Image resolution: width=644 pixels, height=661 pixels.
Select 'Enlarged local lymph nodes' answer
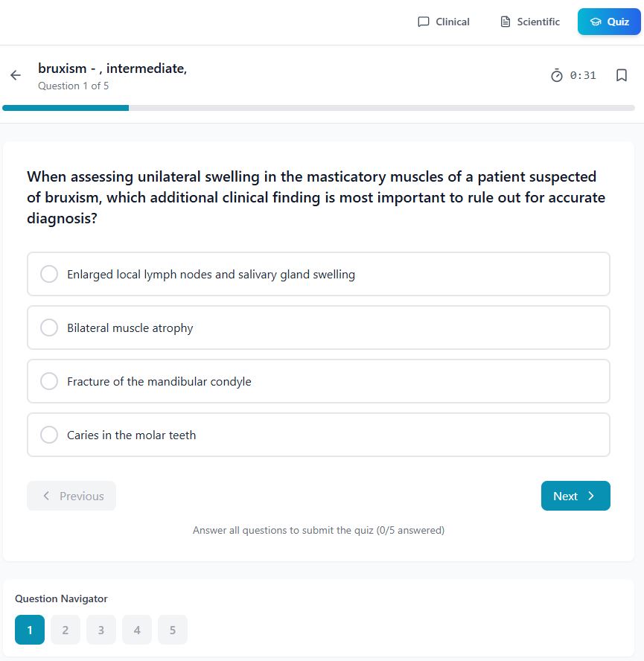pos(49,274)
